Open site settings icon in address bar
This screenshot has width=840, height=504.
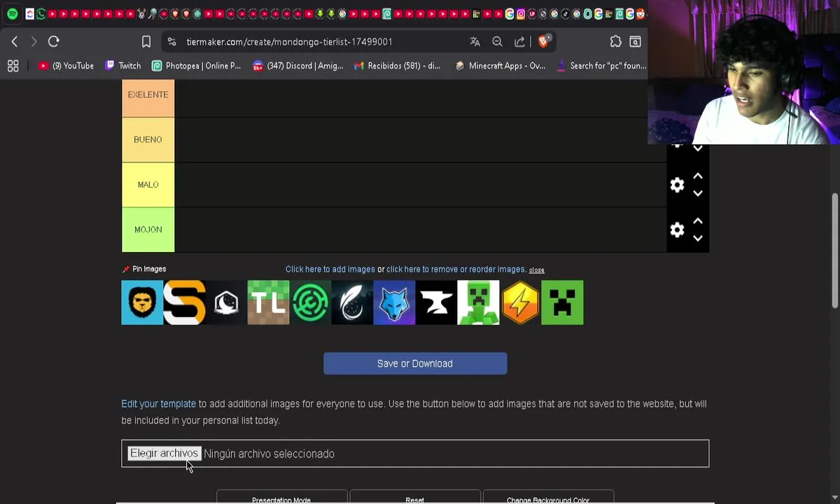pos(171,42)
